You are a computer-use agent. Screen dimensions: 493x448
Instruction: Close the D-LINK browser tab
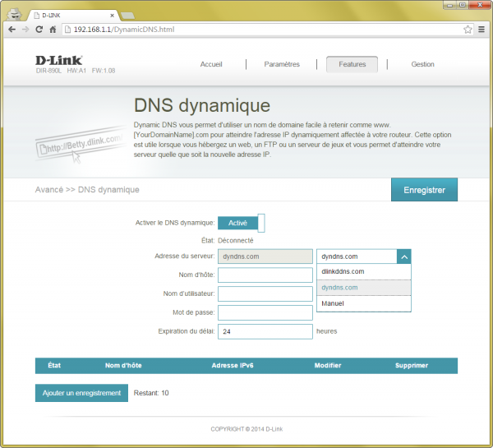(108, 16)
